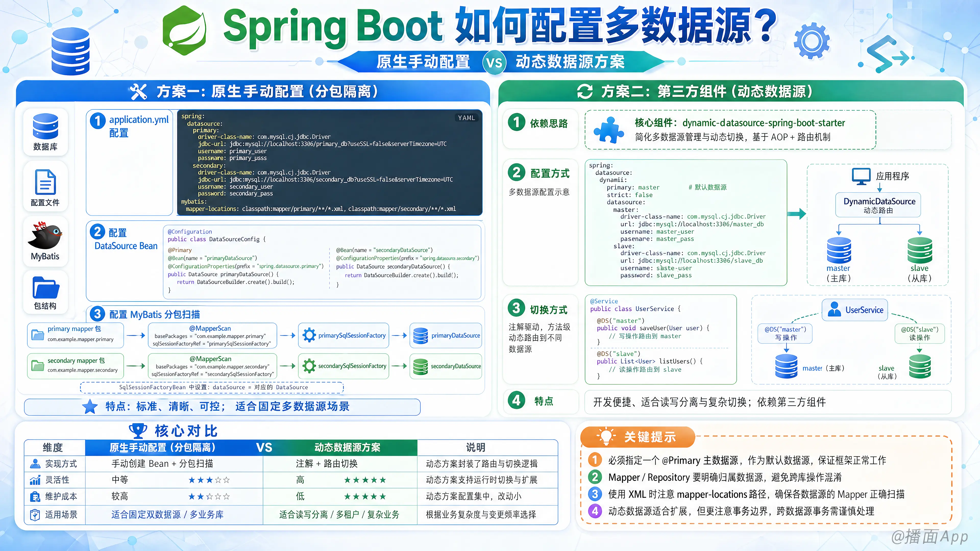Click the icon in the 维护成本 row
Screen dimensions: 980x551
(35, 497)
